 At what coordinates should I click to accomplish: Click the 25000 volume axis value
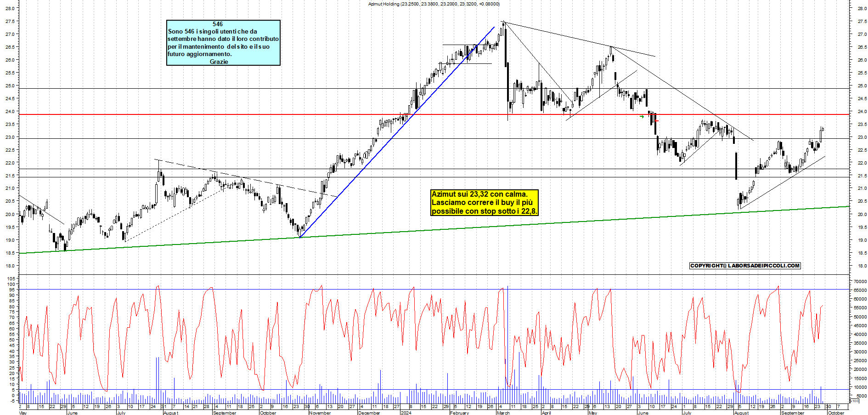click(860, 360)
